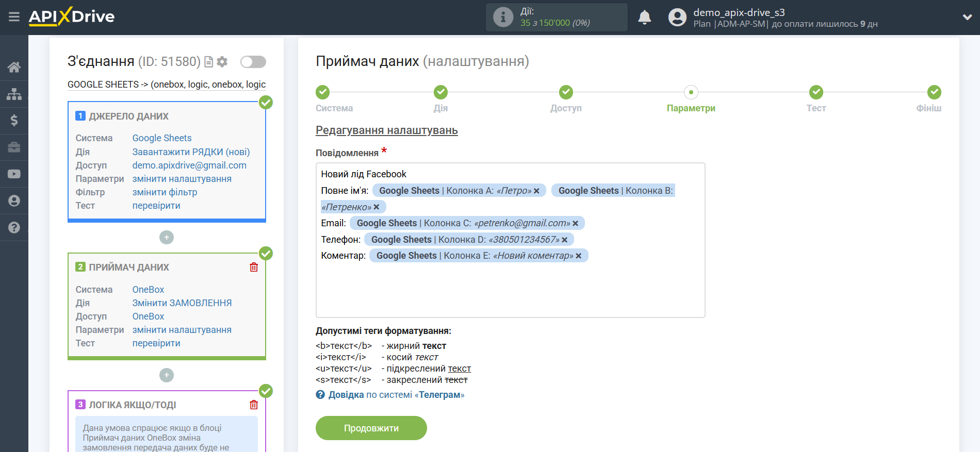Image resolution: width=980 pixels, height=452 pixels.
Task: Click the ДЖЕРЕЛО ДАНИХ block header
Action: (128, 116)
